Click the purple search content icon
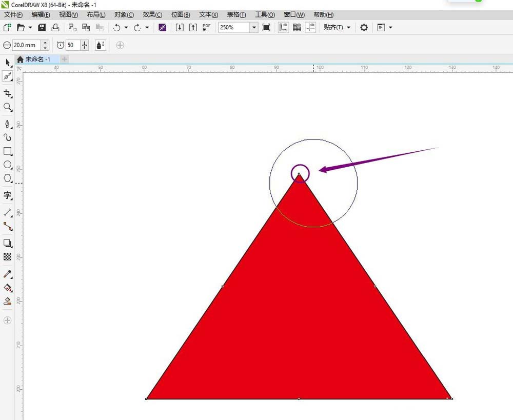513x420 pixels. [x=162, y=28]
